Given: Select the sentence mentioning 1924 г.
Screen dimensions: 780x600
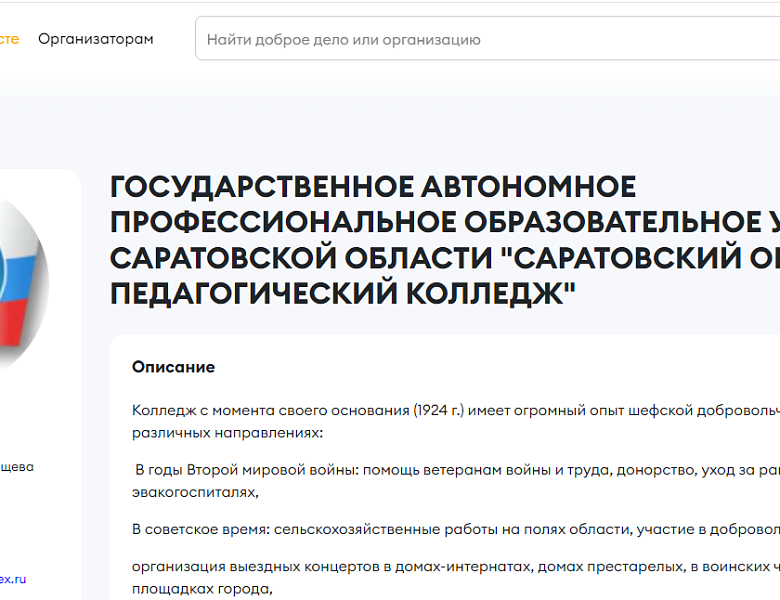Looking at the screenshot, I should point(456,410).
